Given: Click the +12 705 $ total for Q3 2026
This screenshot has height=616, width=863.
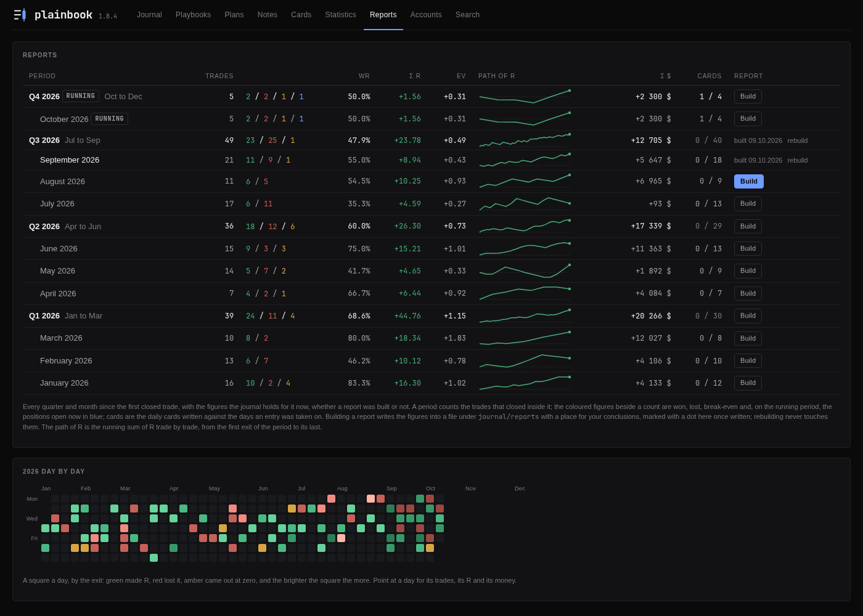Looking at the screenshot, I should point(651,140).
